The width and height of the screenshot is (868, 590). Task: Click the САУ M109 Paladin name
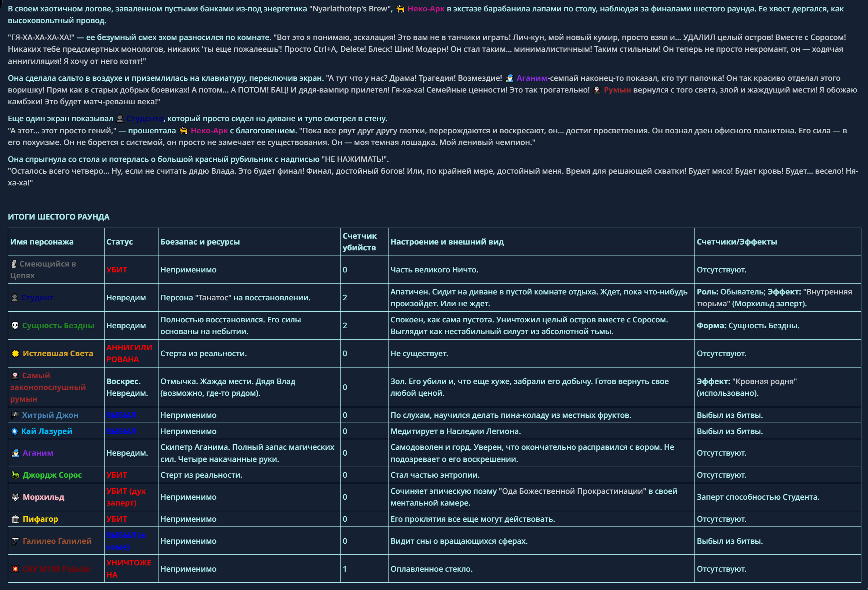click(x=57, y=569)
